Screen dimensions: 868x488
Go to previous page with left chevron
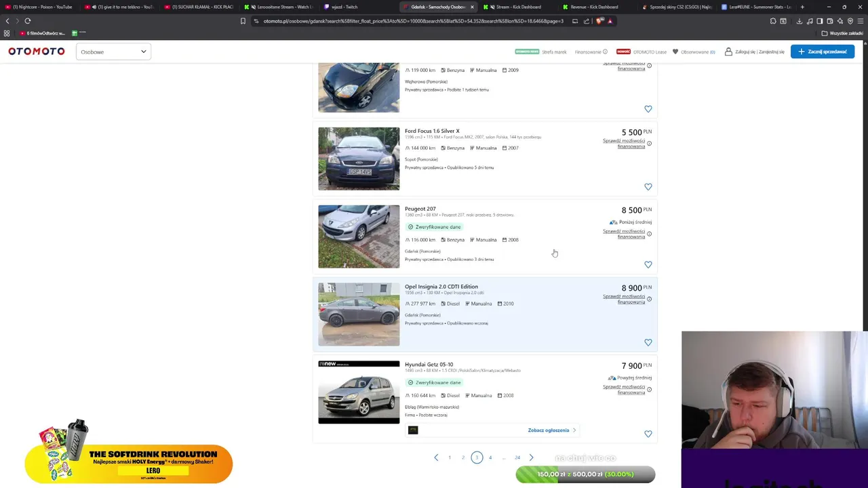(436, 457)
